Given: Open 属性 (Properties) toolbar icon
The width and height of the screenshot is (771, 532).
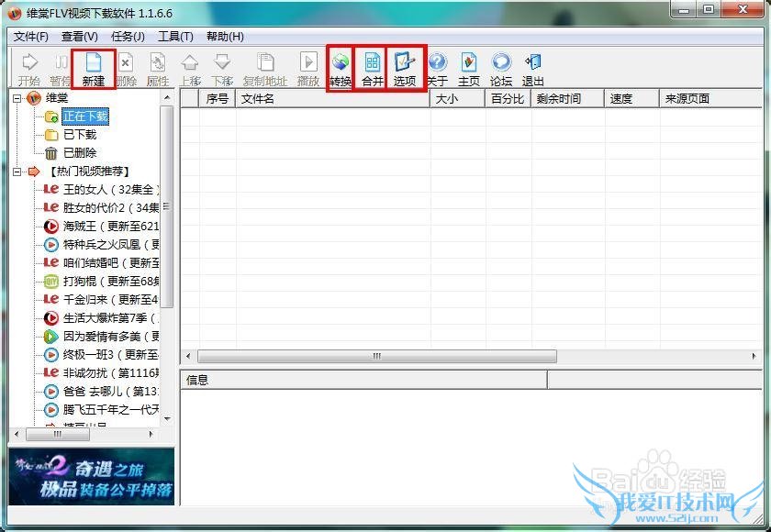Looking at the screenshot, I should (158, 70).
